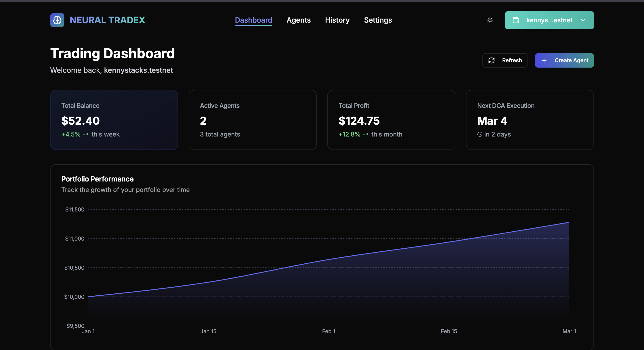This screenshot has width=644, height=350.
Task: Go to Settings in the navigation
Action: [378, 20]
